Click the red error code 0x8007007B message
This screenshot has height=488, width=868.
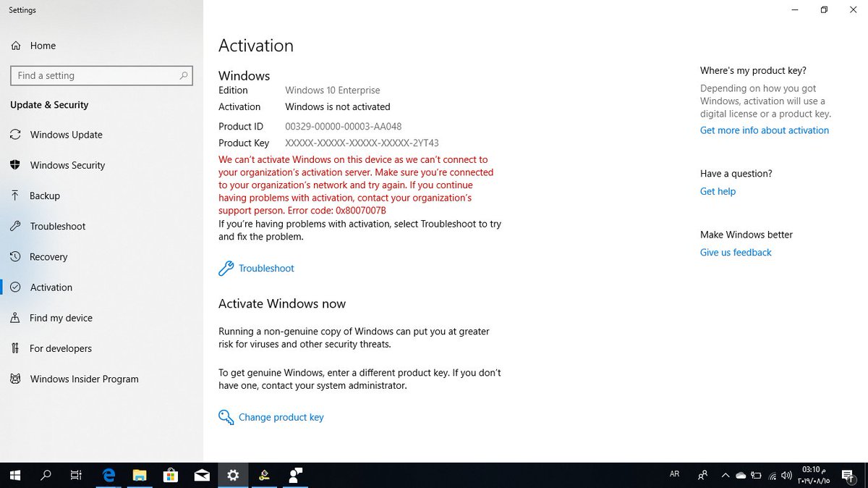tap(356, 185)
